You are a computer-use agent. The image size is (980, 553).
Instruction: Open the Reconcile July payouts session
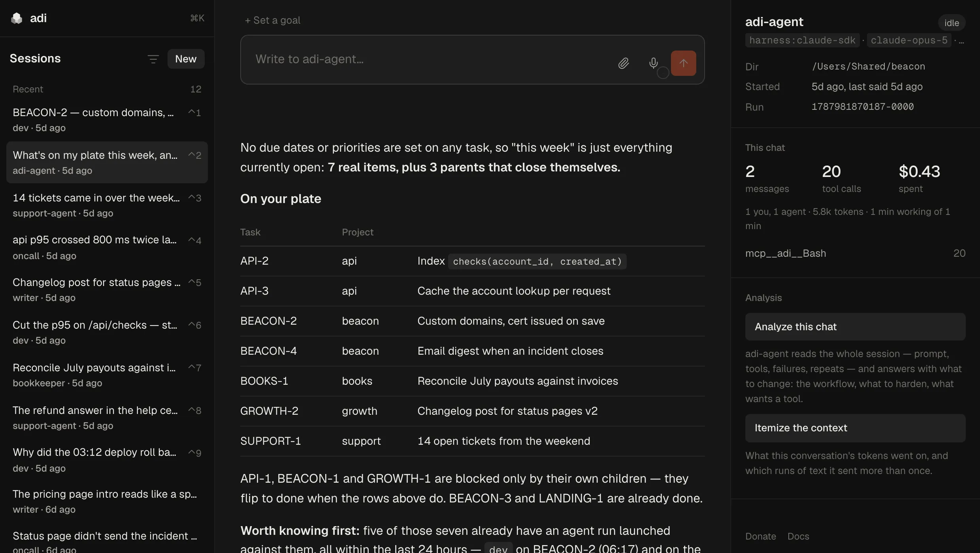pyautogui.click(x=107, y=375)
